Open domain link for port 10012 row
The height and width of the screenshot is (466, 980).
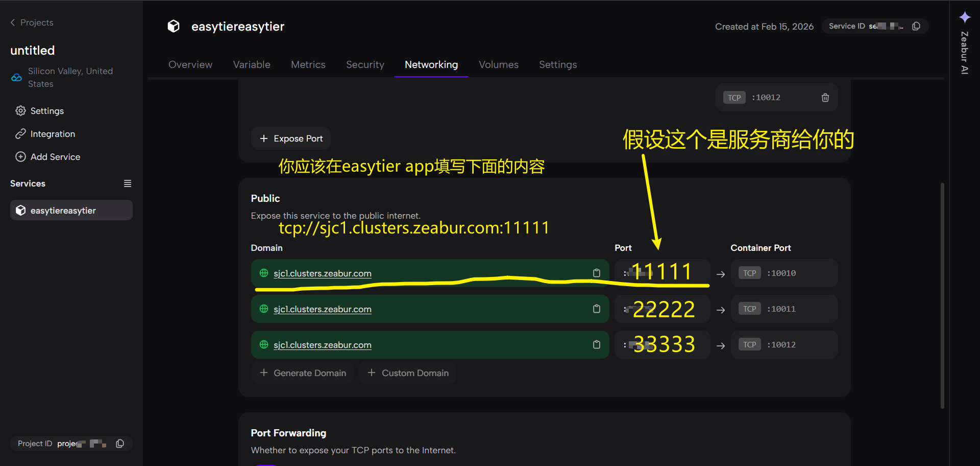[323, 345]
